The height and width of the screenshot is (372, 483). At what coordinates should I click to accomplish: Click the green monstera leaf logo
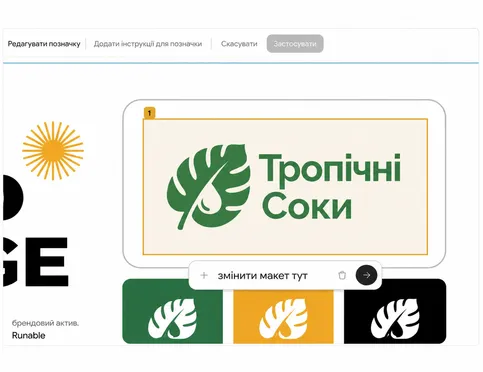208,187
